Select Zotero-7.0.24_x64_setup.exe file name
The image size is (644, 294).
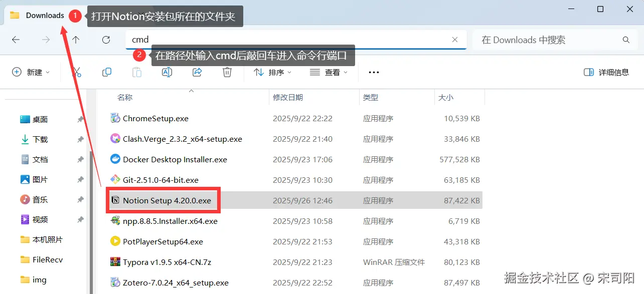point(176,282)
